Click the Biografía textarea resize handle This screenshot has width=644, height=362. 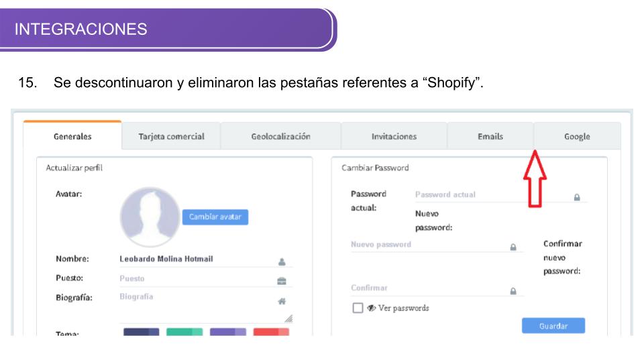tap(288, 318)
